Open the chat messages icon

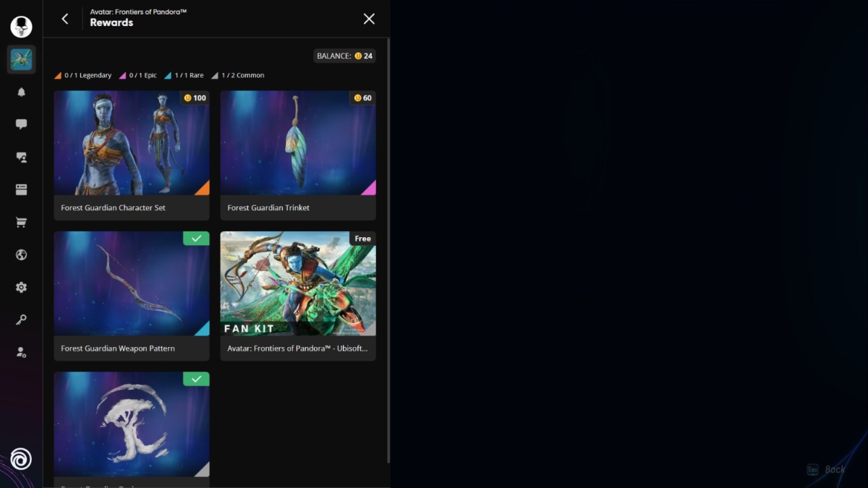[21, 124]
